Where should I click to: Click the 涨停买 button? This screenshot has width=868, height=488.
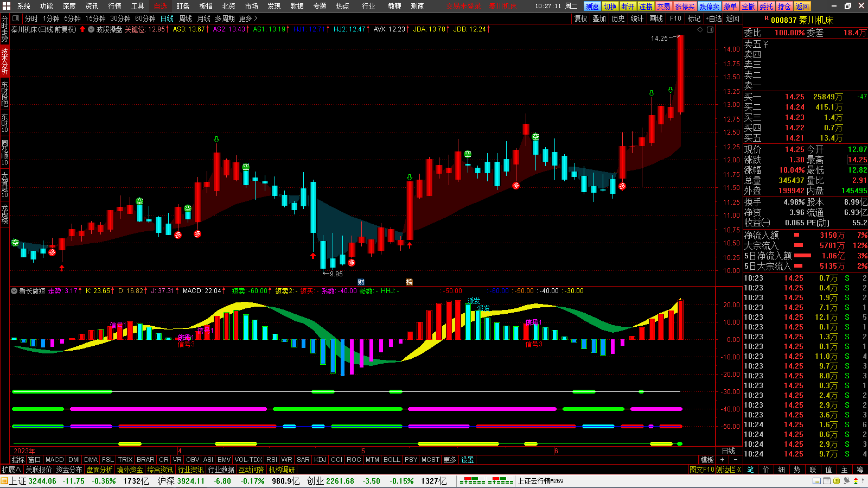click(685, 7)
